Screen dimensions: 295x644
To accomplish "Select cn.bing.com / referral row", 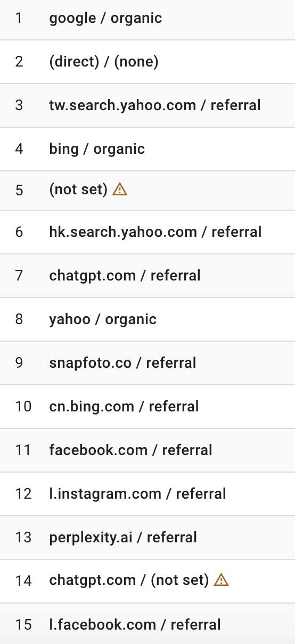I will (147, 407).
